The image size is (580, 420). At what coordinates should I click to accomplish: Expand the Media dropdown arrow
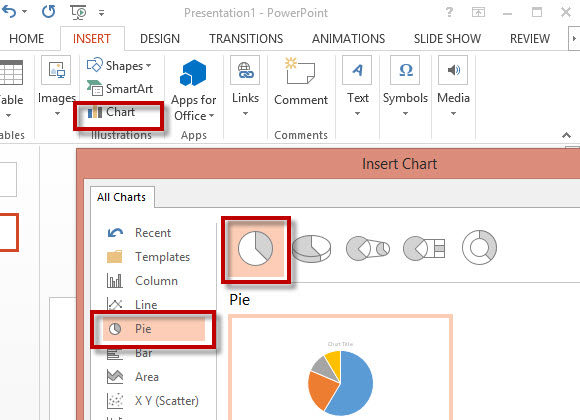pyautogui.click(x=453, y=114)
